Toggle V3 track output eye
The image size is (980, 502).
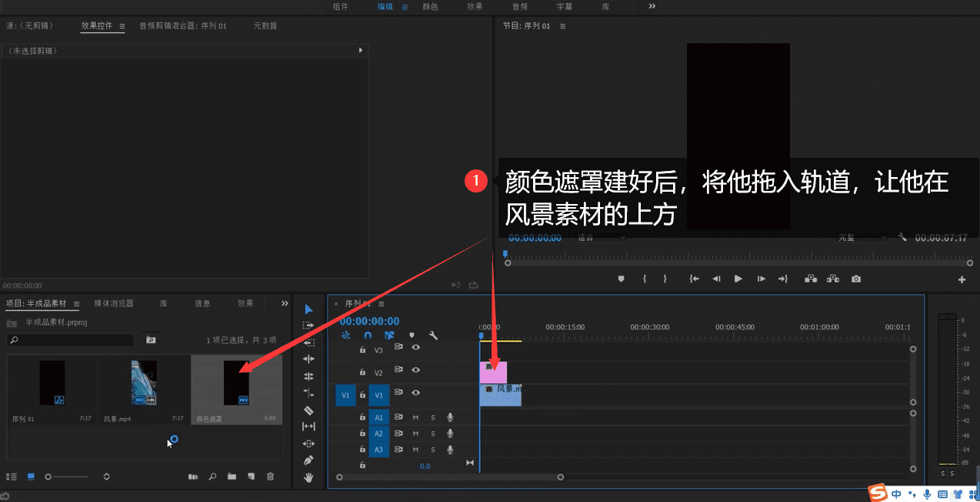pos(415,348)
